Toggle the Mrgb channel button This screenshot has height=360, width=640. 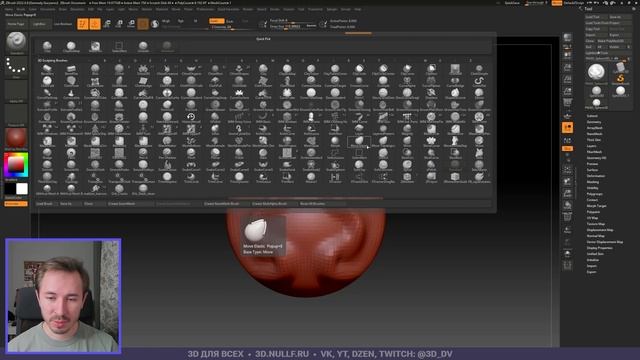pos(166,21)
